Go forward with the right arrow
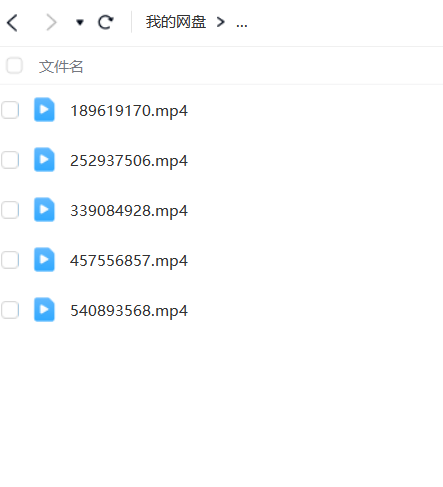 tap(51, 23)
